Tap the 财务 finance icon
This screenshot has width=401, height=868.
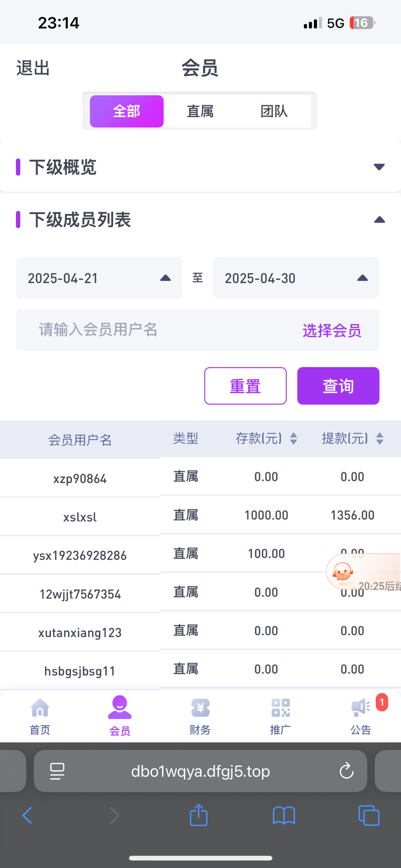click(x=200, y=708)
